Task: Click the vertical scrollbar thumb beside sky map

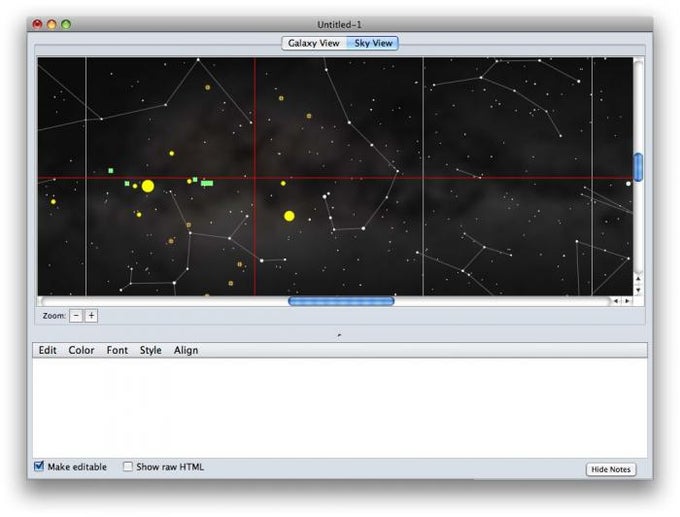Action: [638, 167]
